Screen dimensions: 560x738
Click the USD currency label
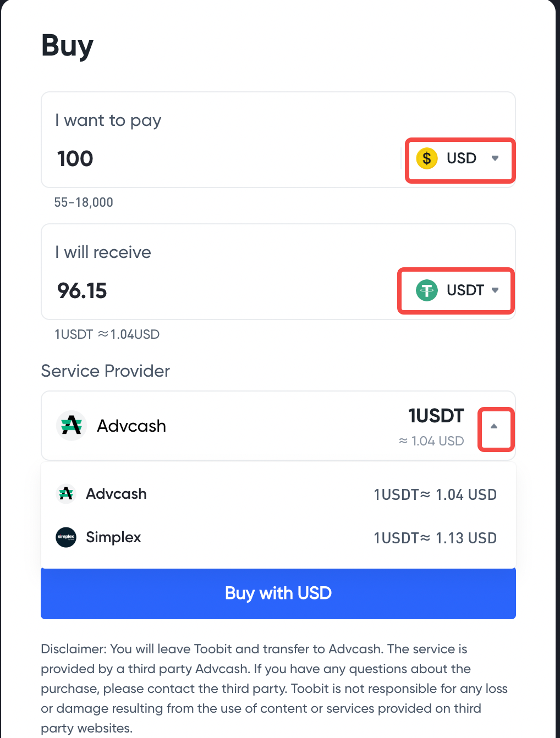click(462, 158)
